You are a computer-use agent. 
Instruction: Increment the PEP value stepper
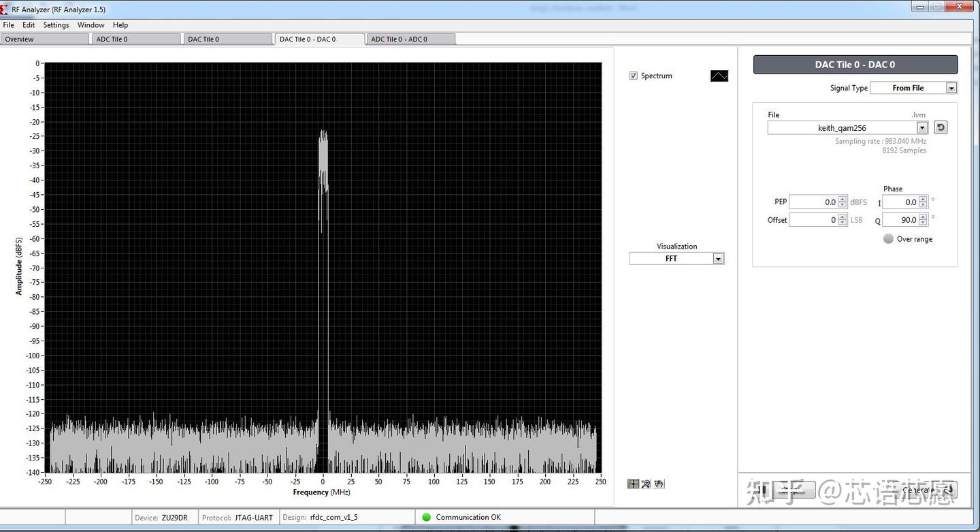pos(843,199)
